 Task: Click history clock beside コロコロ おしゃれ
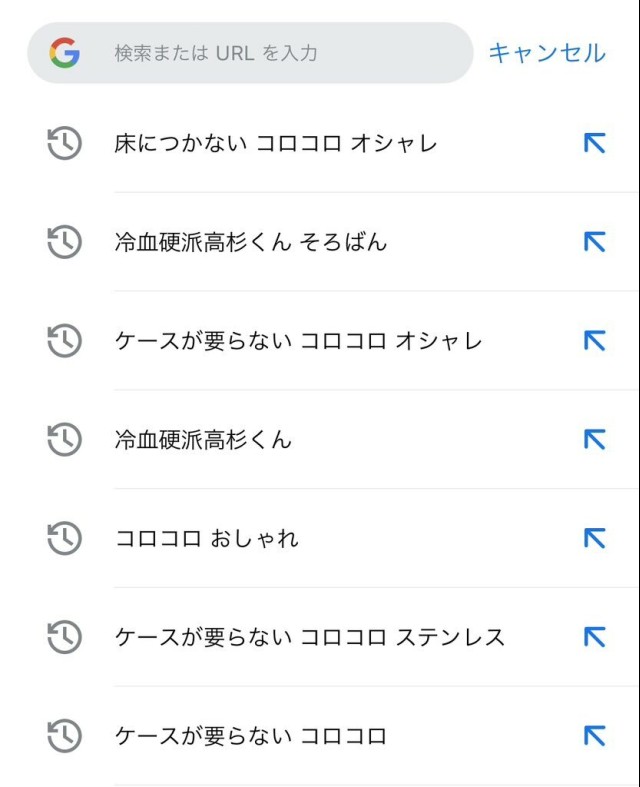tap(64, 539)
